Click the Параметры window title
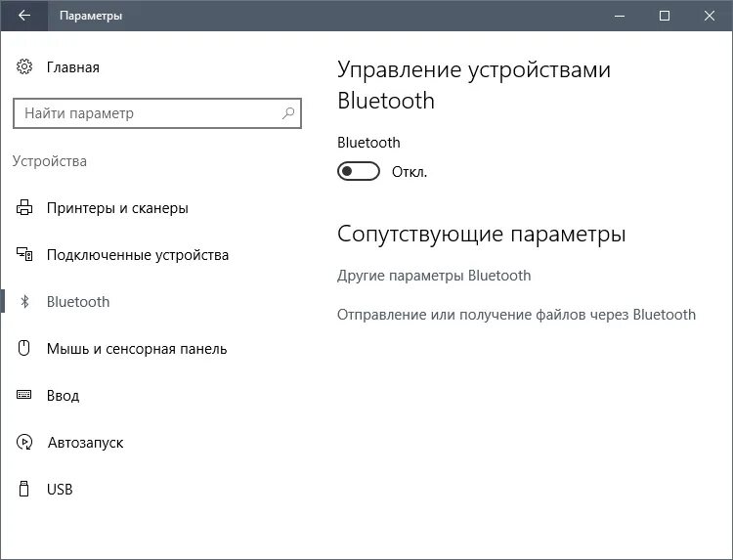Screen dimensions: 733x560 (91, 16)
